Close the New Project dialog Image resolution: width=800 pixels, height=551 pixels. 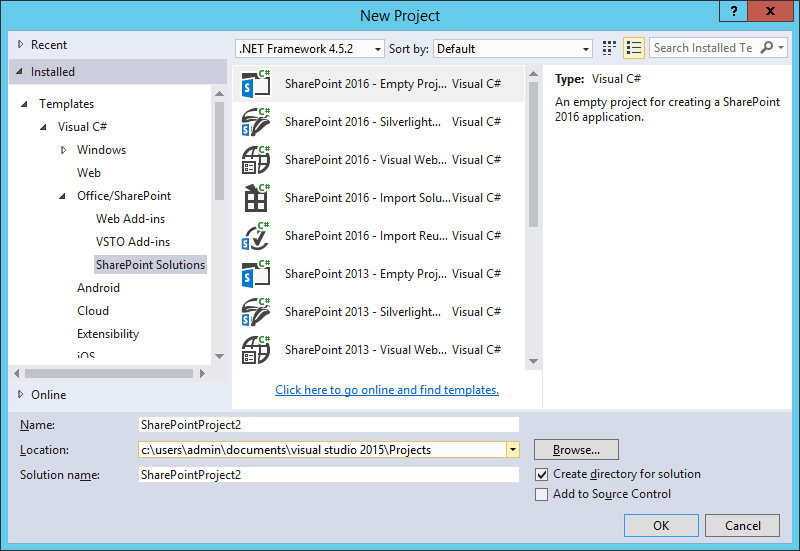tap(770, 11)
